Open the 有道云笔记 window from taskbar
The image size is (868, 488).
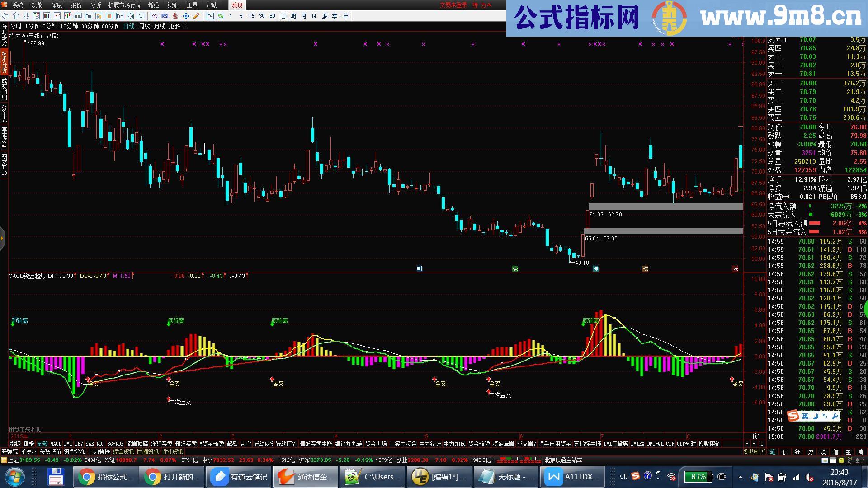[238, 477]
